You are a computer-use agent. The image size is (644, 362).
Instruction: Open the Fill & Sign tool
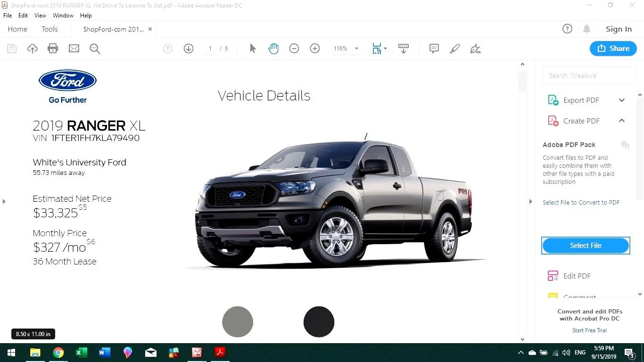click(475, 49)
